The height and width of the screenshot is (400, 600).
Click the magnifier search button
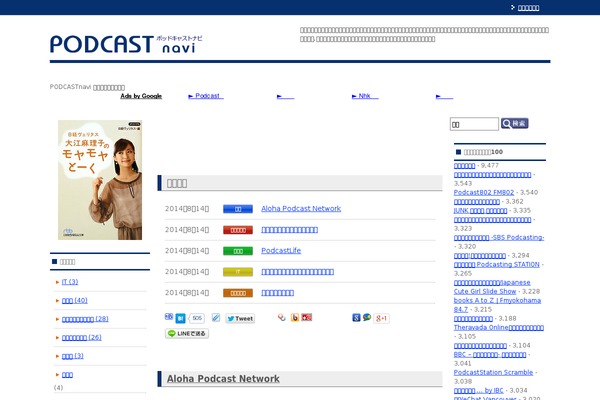click(x=515, y=123)
